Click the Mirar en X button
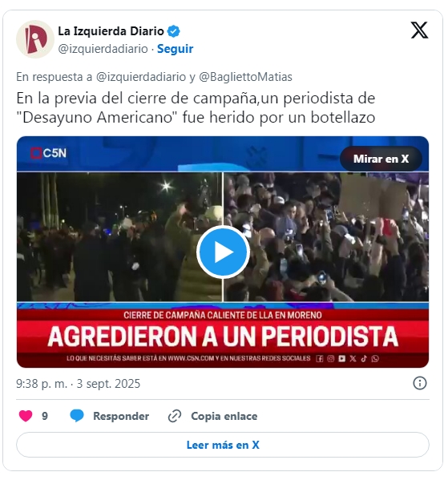The image size is (448, 480). coord(381,159)
